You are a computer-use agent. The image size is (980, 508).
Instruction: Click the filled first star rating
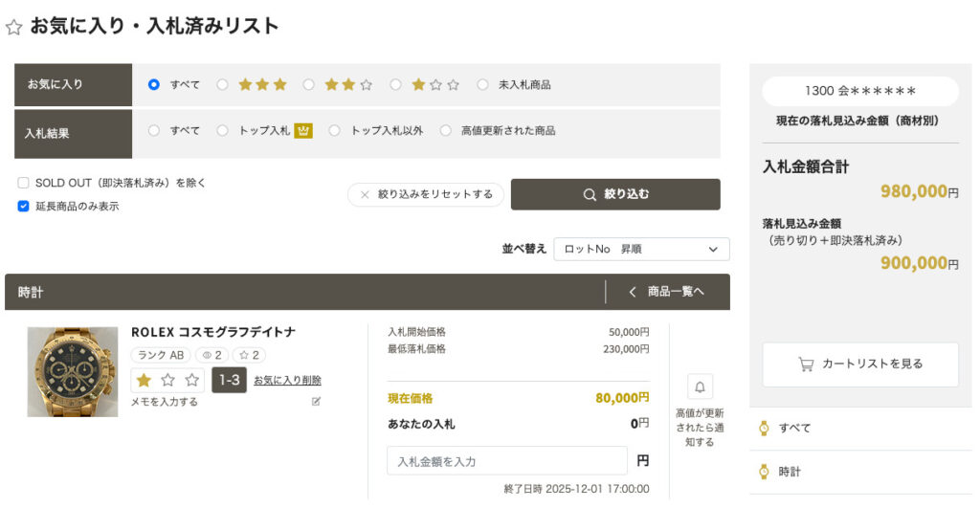[145, 381]
